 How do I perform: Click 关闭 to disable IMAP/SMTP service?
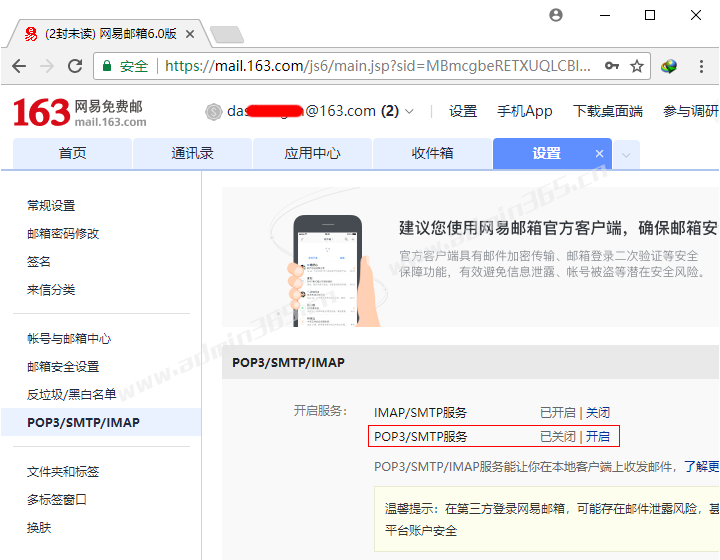pyautogui.click(x=598, y=413)
